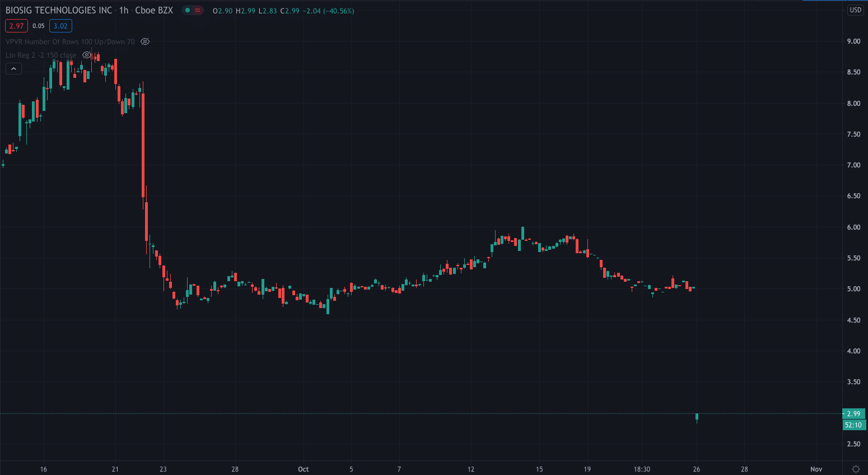The height and width of the screenshot is (475, 868).
Task: Select the VPVR Number Of Rows indicator label
Action: (x=70, y=41)
